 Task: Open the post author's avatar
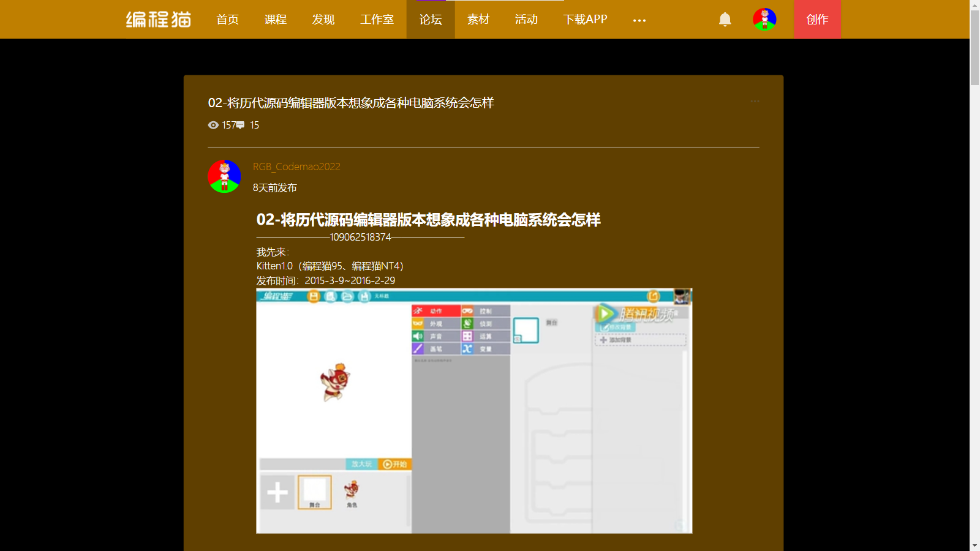click(x=224, y=176)
